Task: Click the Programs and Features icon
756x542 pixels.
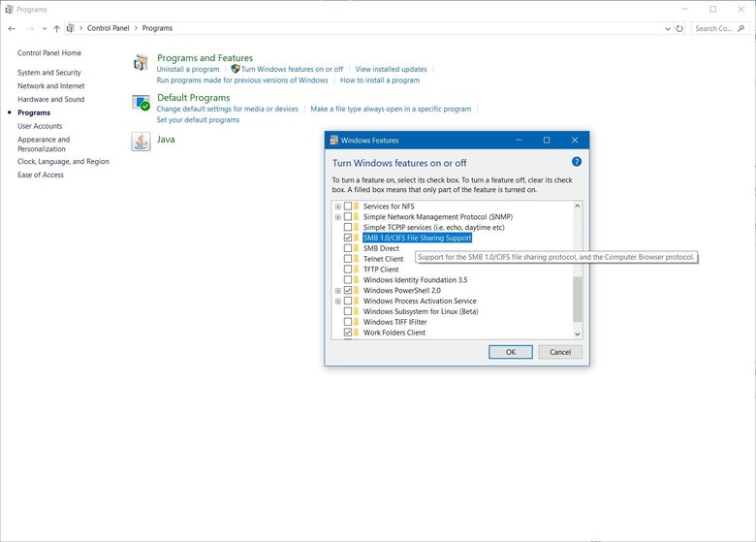Action: (142, 63)
